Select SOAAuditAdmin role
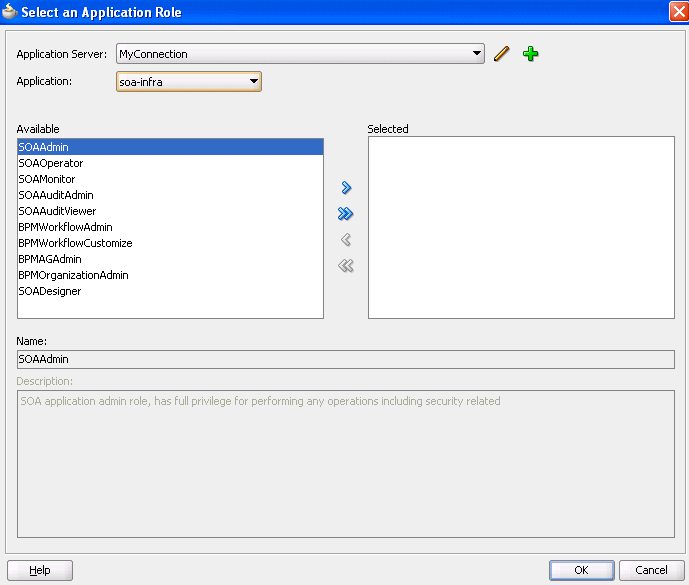 click(x=170, y=195)
